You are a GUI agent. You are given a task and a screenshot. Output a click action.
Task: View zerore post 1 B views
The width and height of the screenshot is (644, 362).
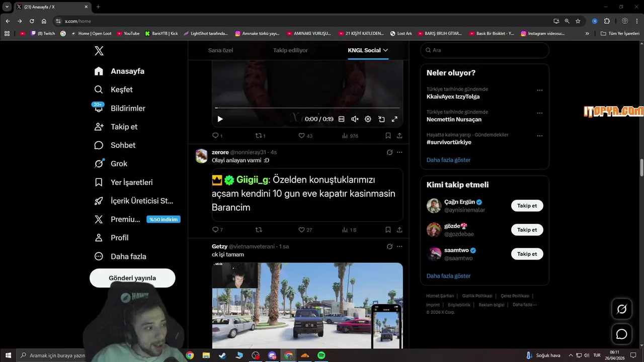coord(349,230)
